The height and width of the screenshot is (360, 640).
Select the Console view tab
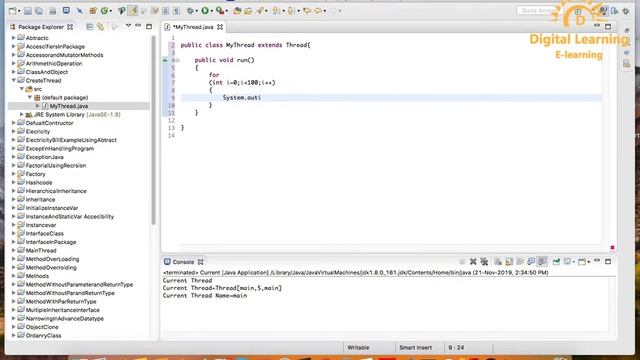pyautogui.click(x=183, y=262)
